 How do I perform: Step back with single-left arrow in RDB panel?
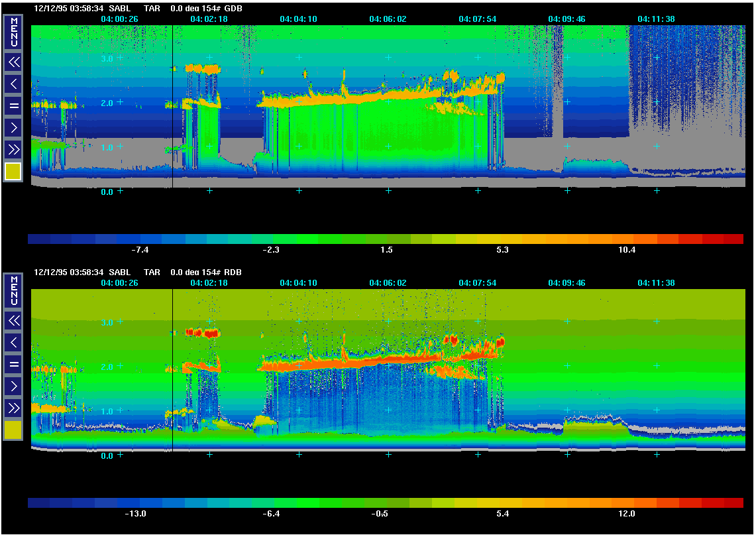(13, 343)
